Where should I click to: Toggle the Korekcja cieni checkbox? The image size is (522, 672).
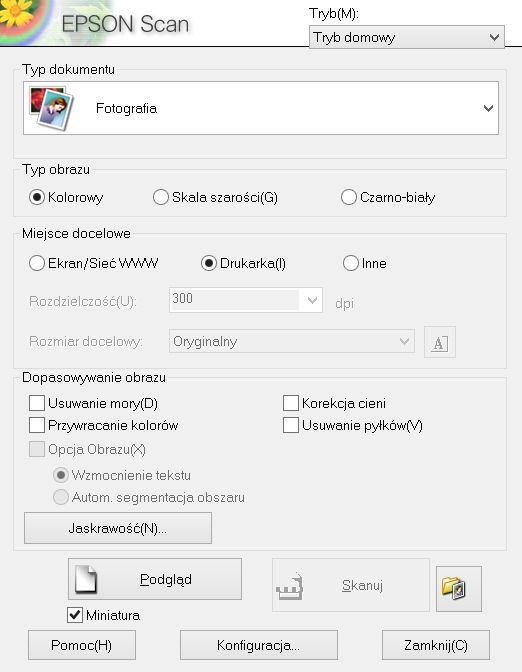291,403
